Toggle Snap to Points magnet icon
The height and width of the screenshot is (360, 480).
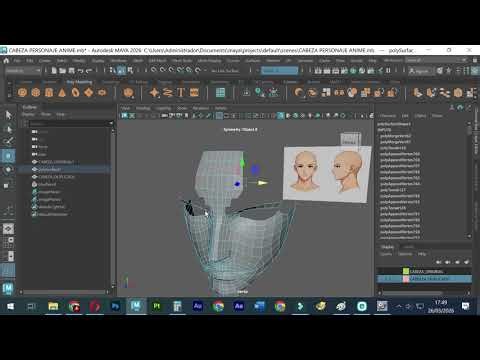click(171, 70)
